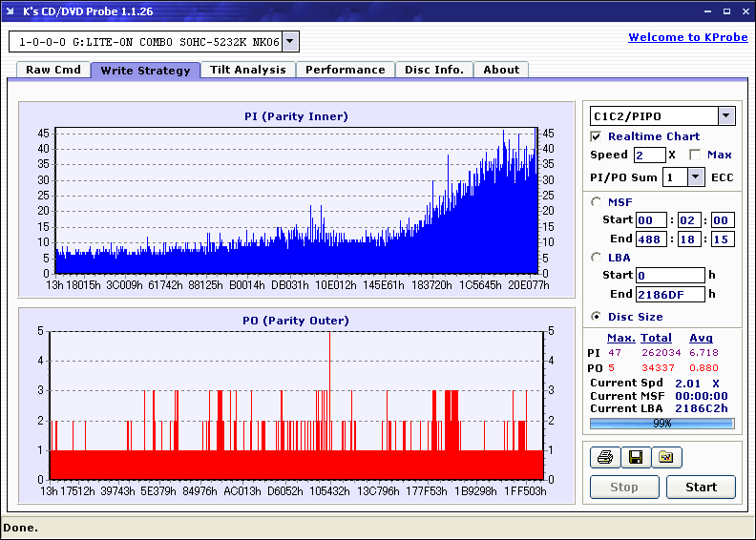This screenshot has height=540, width=756.
Task: Select the MSF radio button
Action: point(597,201)
